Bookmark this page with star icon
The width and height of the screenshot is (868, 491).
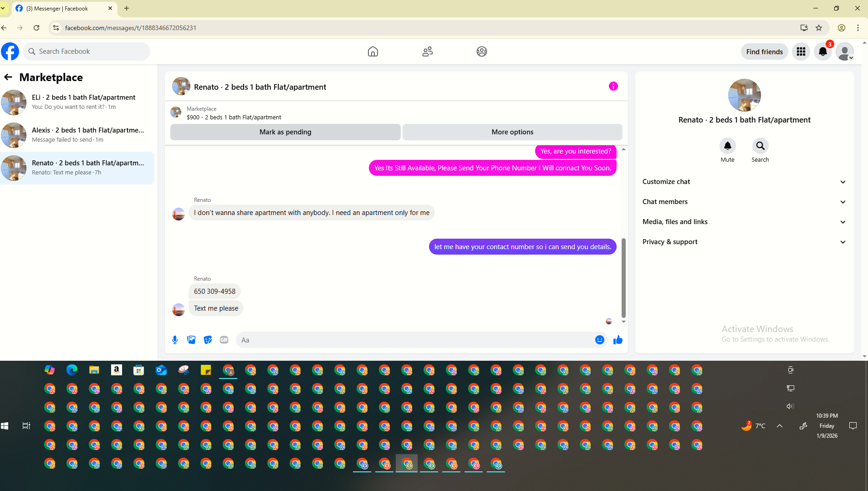point(819,28)
